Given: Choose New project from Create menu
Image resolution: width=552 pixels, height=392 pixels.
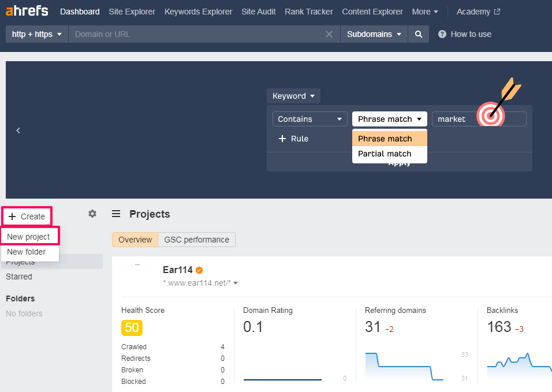Looking at the screenshot, I should 28,237.
